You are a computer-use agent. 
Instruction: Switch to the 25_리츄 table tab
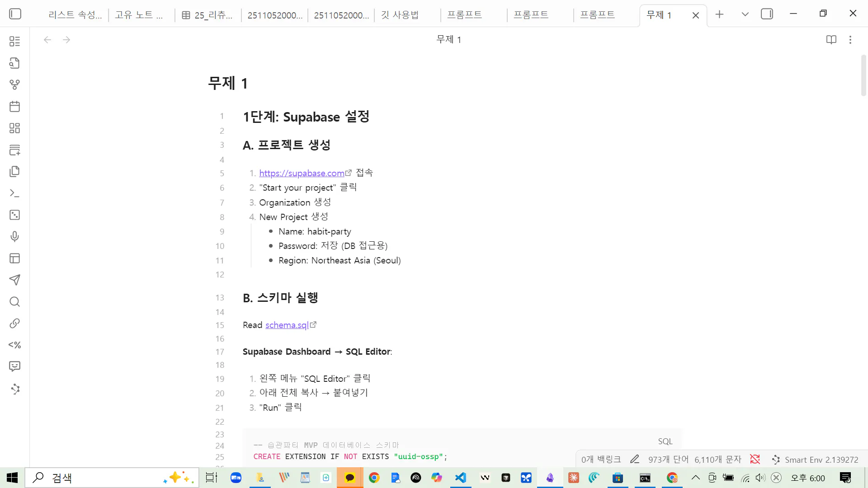(x=207, y=15)
